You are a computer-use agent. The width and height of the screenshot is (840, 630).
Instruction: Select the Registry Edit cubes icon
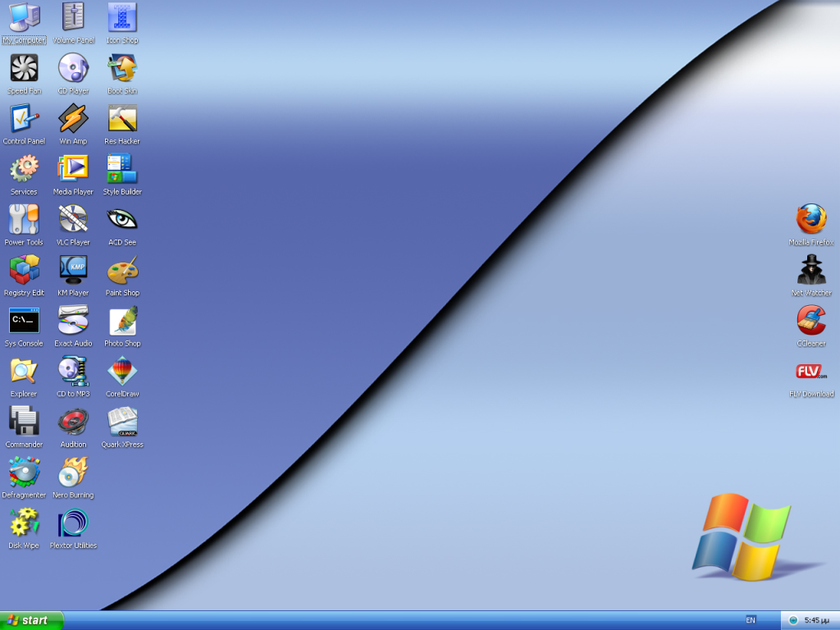24,269
